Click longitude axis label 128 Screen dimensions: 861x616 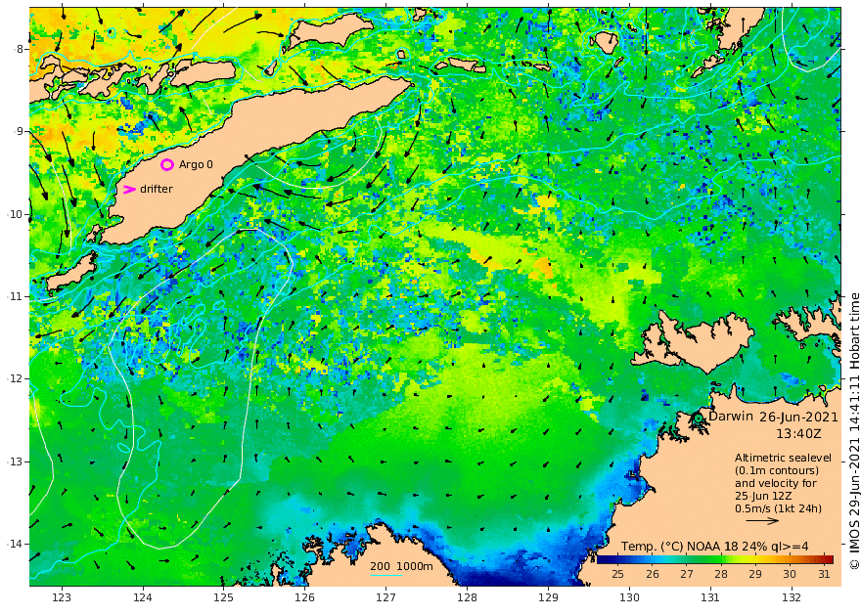point(468,597)
